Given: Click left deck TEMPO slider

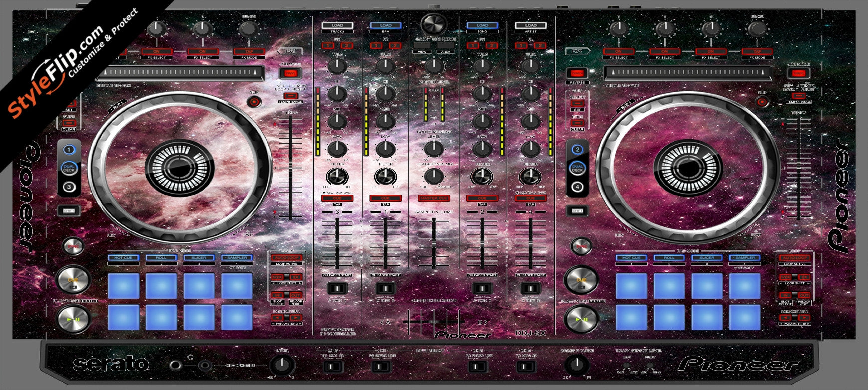Looking at the screenshot, I should click(289, 168).
